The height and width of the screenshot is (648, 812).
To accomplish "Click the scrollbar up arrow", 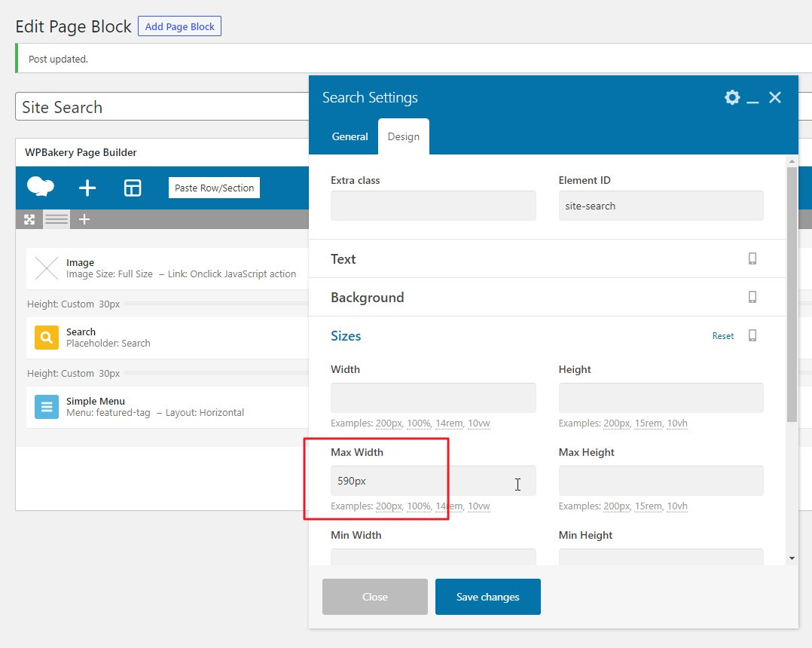I will [x=792, y=161].
